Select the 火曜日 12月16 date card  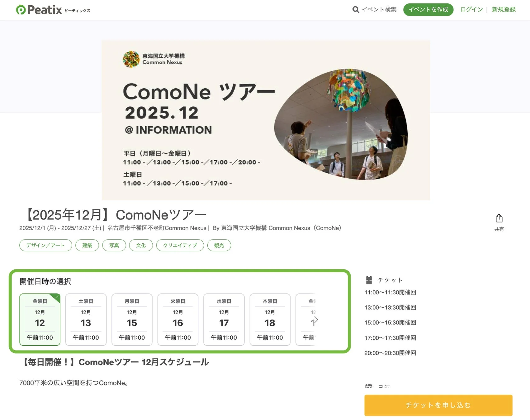point(178,320)
